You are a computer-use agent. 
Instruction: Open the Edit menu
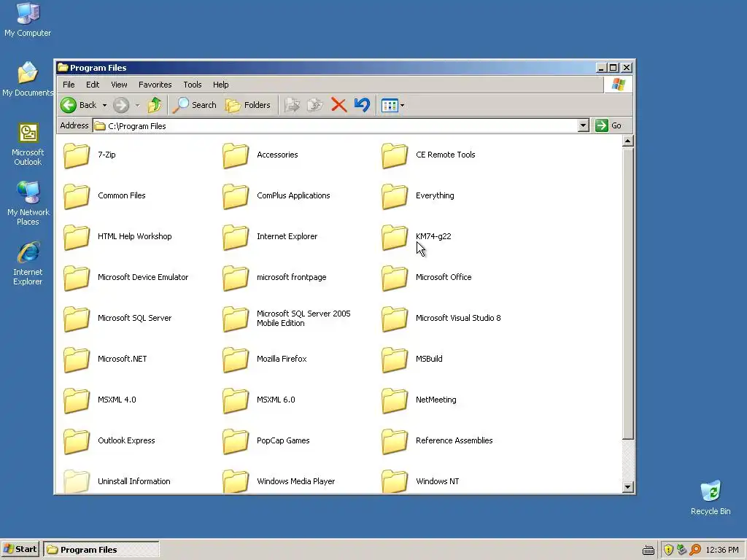tap(93, 85)
